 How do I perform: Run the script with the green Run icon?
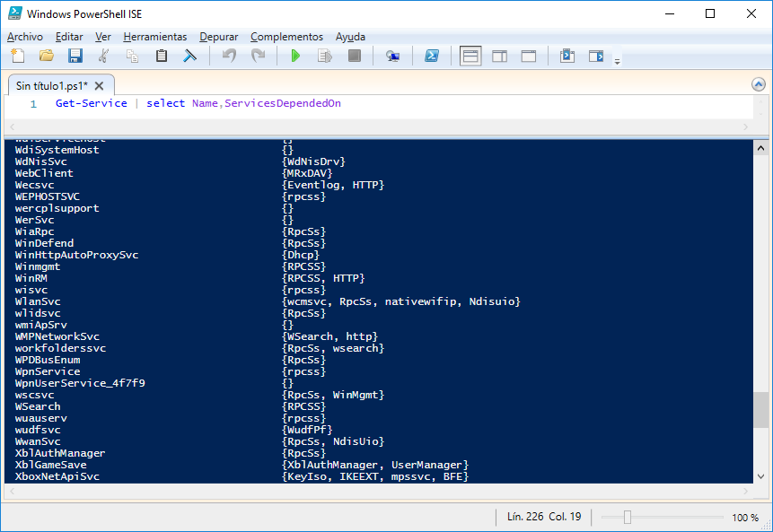(295, 55)
